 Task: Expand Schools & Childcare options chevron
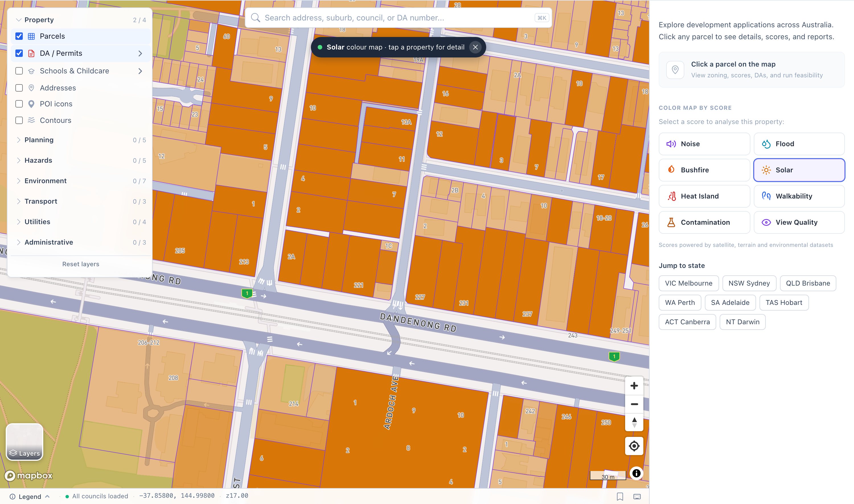(x=140, y=71)
